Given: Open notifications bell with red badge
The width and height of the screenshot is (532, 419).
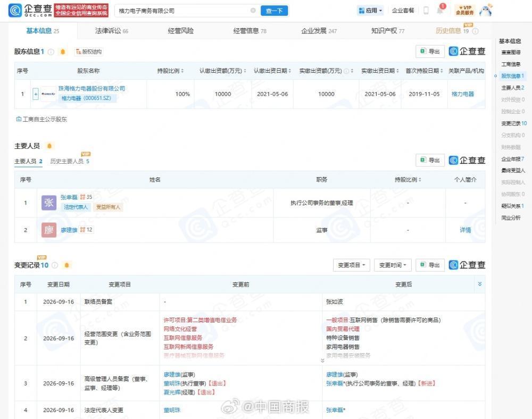Looking at the screenshot, I should tap(440, 10).
